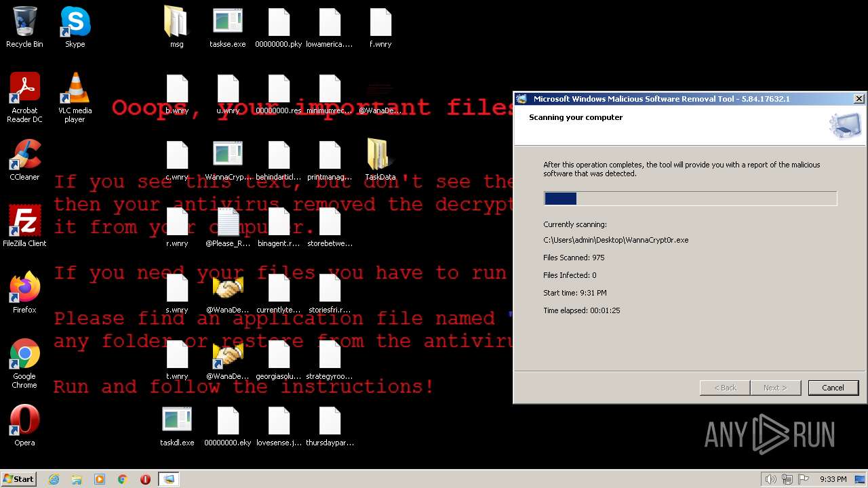Select the Skype desktop shortcut

coord(75,27)
